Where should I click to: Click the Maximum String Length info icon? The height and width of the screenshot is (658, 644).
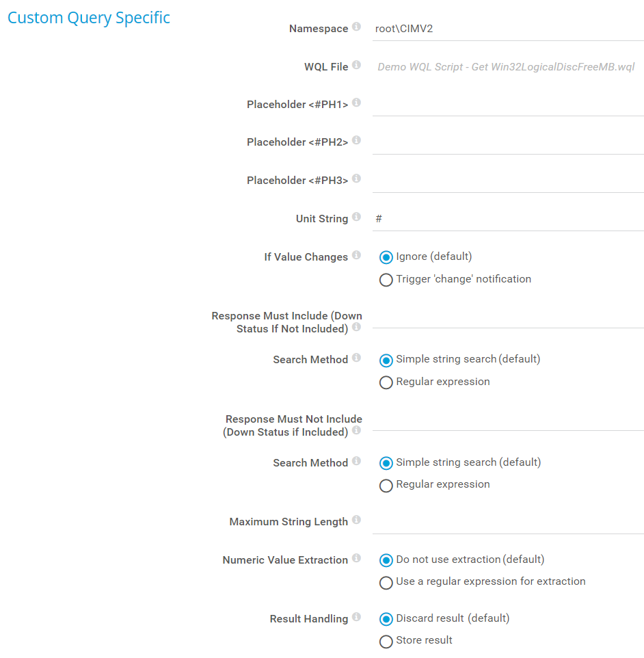click(x=356, y=521)
